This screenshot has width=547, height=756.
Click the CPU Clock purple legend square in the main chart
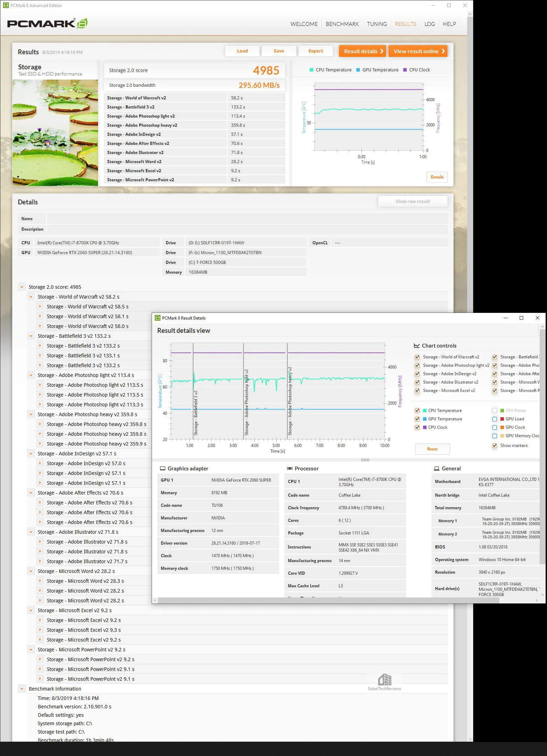(x=405, y=70)
